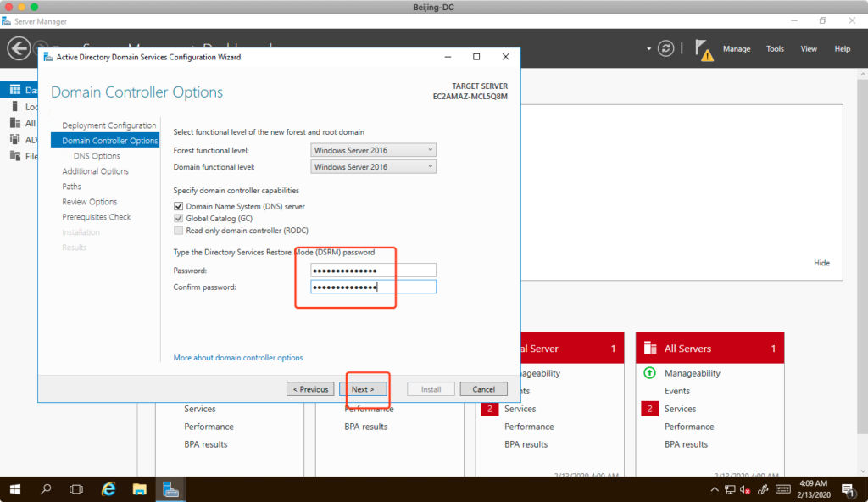
Task: Open File Explorer from the taskbar
Action: [x=140, y=489]
